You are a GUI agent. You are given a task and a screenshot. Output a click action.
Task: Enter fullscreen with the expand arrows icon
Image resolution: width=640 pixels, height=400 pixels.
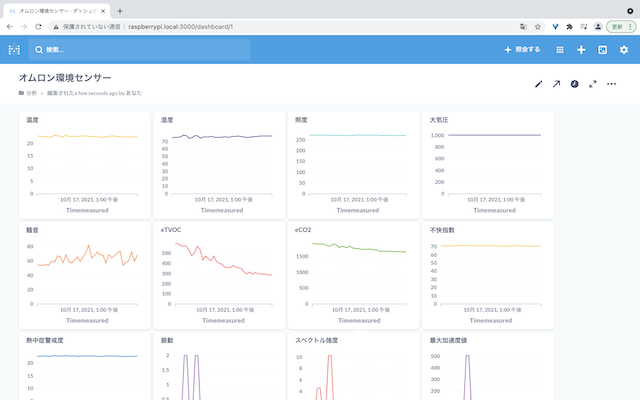pos(593,84)
